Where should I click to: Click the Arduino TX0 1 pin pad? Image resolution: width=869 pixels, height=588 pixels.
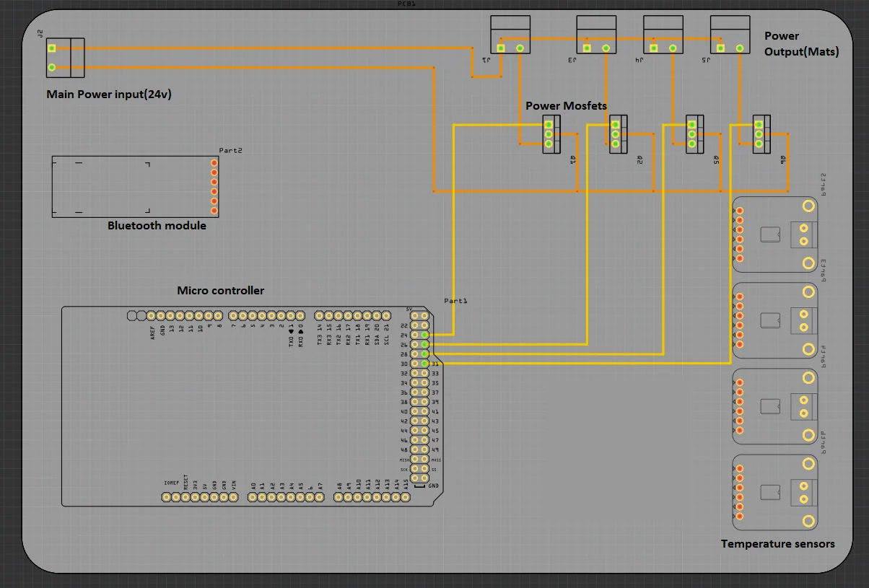[291, 316]
